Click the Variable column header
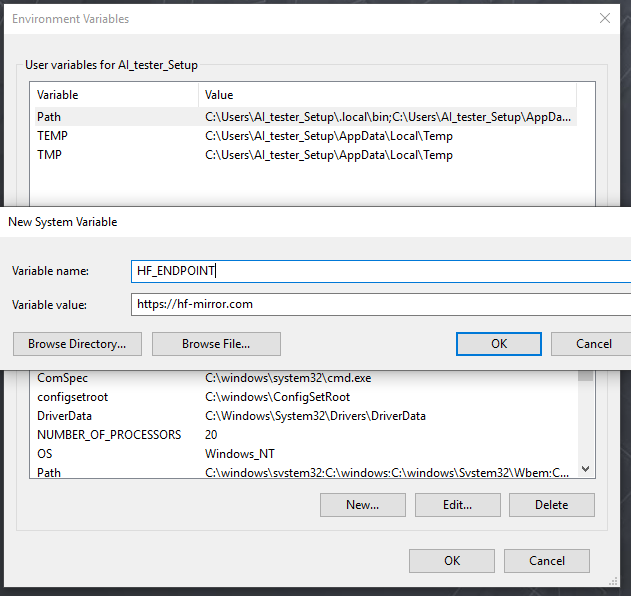Viewport: 631px width, 596px height. [x=115, y=95]
